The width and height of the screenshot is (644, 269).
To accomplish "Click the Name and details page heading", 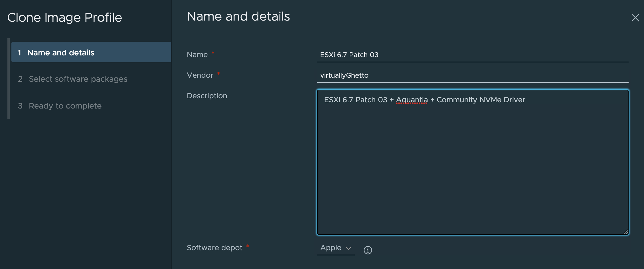I will (238, 17).
